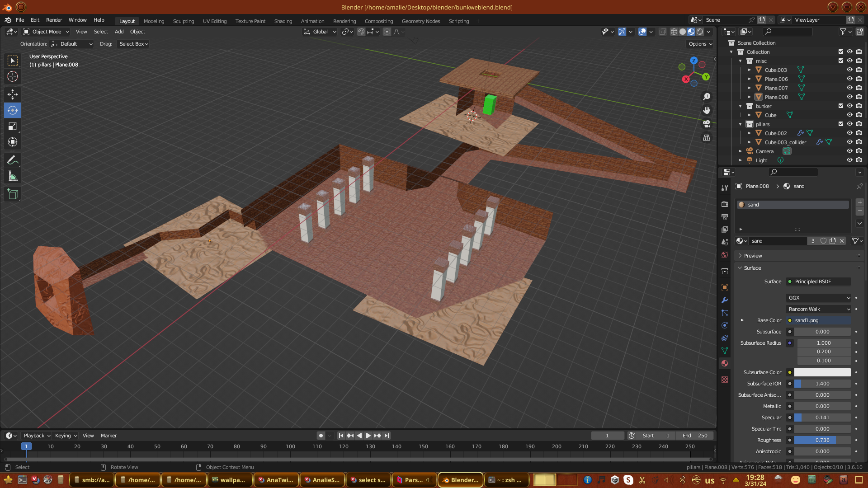
Task: Toggle visibility of the Light object
Action: point(849,160)
